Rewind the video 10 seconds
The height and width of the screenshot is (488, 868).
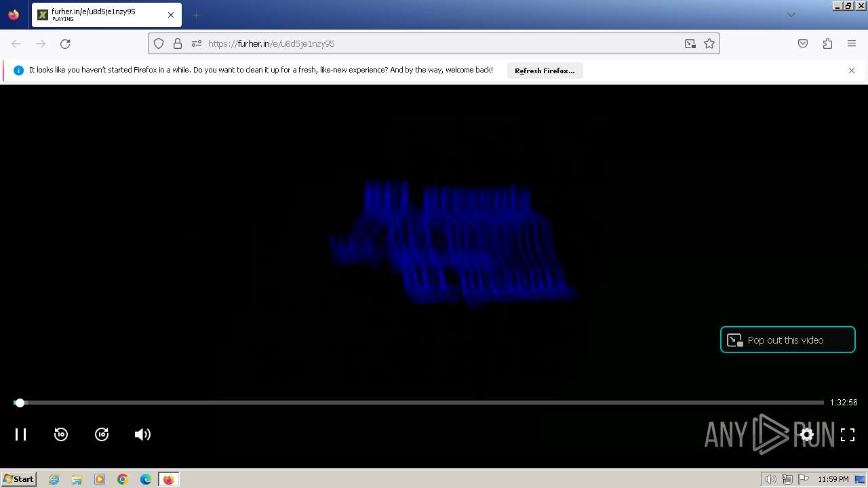point(61,434)
